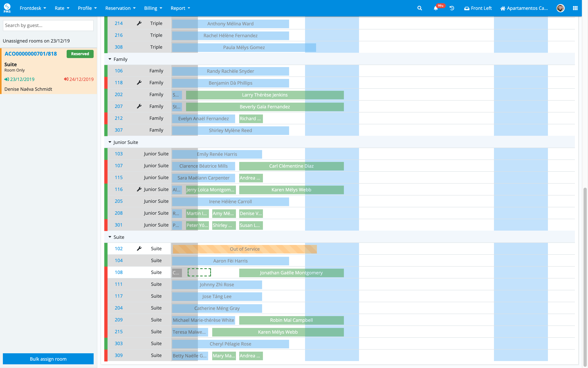Image resolution: width=588 pixels, height=368 pixels.
Task: Open the Billing menu
Action: 153,8
